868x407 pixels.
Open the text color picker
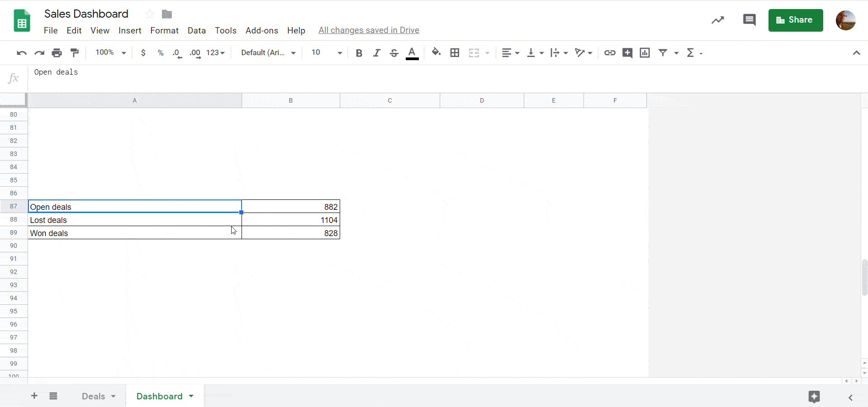pyautogui.click(x=412, y=53)
